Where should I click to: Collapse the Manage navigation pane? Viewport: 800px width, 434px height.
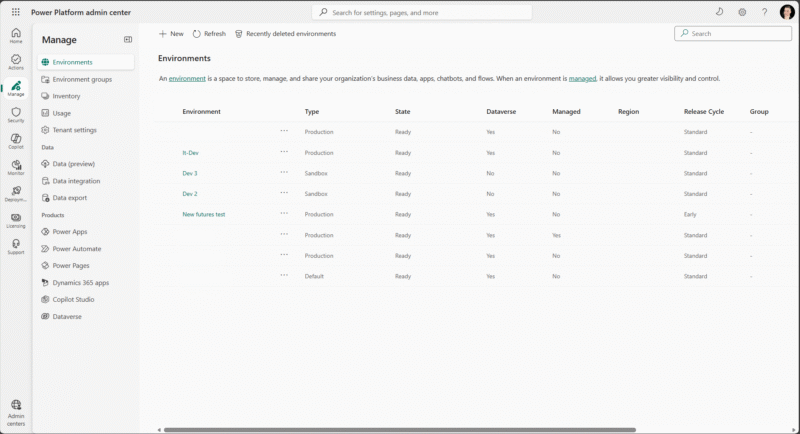click(x=127, y=39)
